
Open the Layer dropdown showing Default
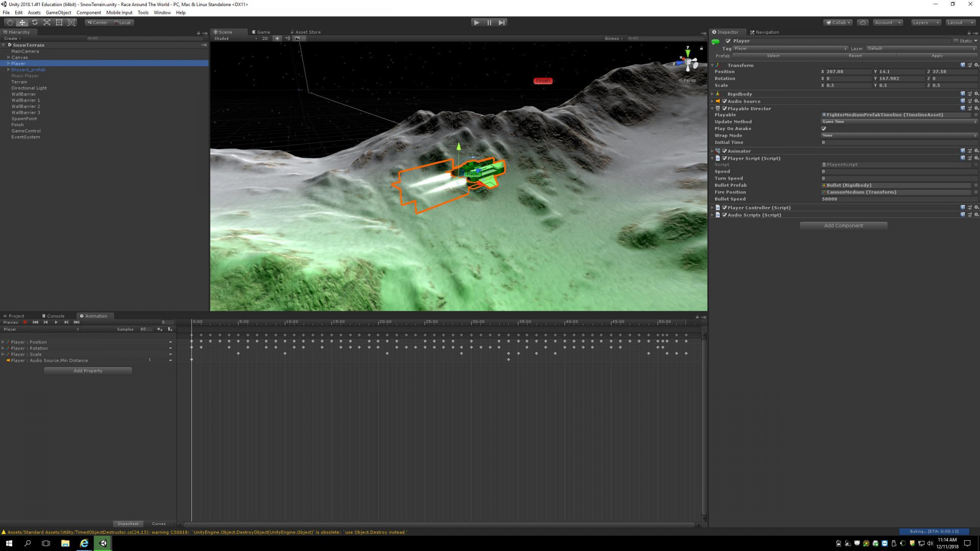921,48
